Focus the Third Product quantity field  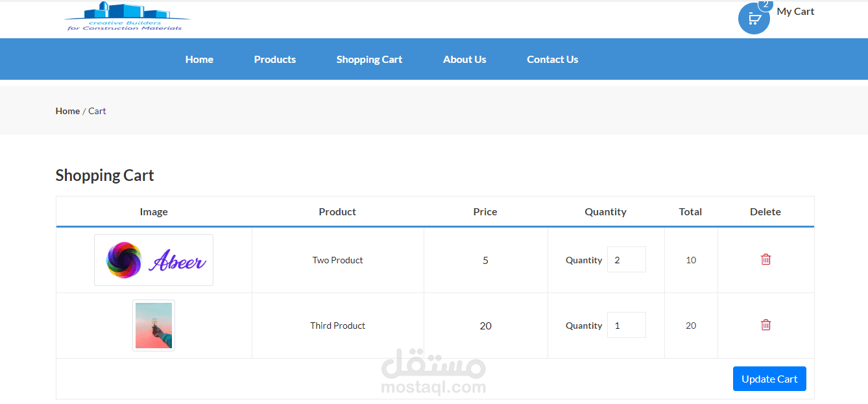pos(626,325)
